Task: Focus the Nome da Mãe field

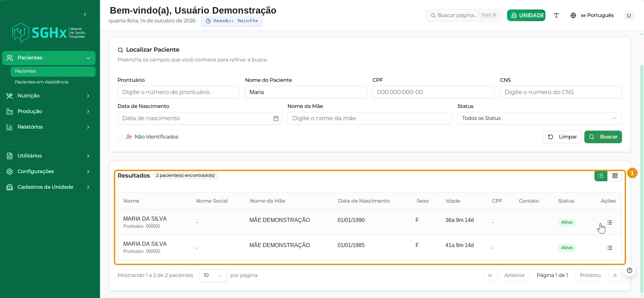Action: coord(369,118)
